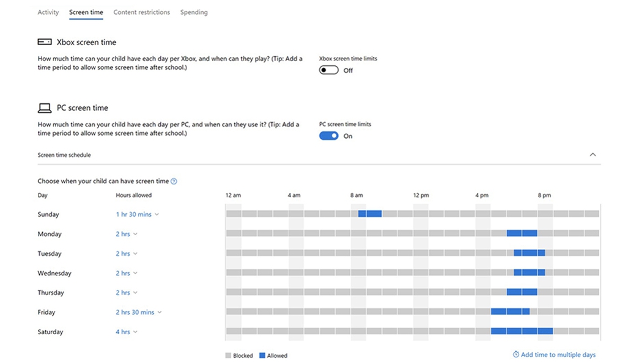This screenshot has width=628, height=364.
Task: Click the 4 pm time header
Action: [x=482, y=195]
